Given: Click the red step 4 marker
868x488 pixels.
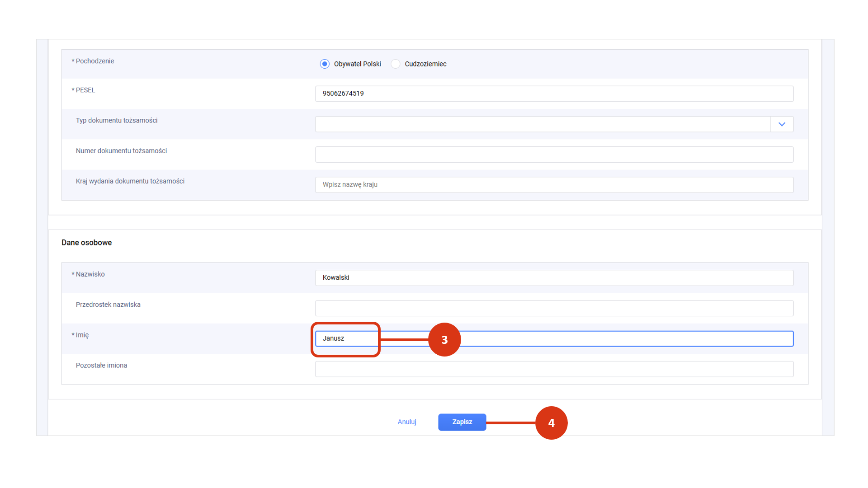Looking at the screenshot, I should point(551,423).
